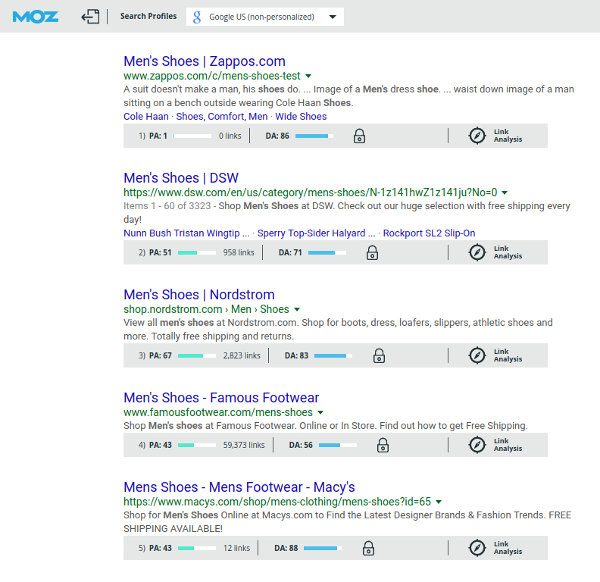Click the DA: 56 bar for Famous Footwear

pyautogui.click(x=338, y=445)
